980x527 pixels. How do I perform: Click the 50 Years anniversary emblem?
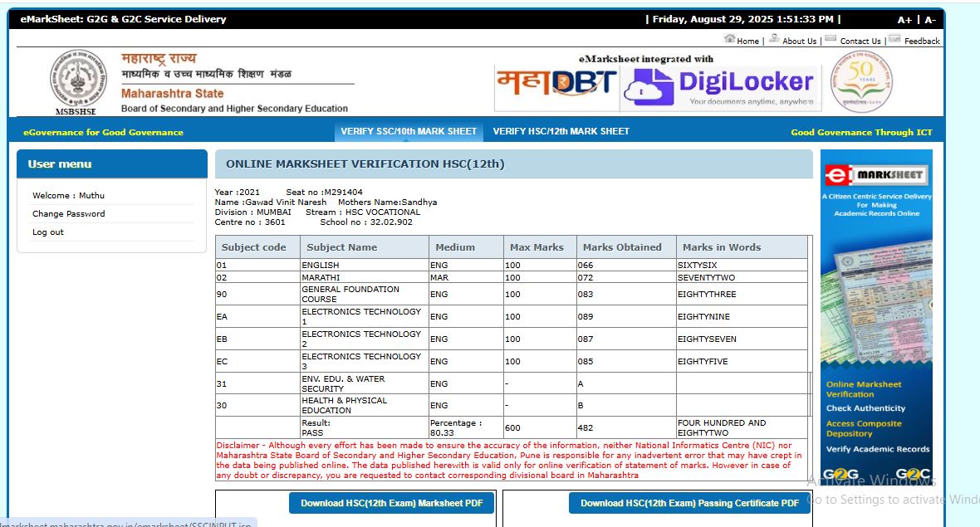pos(861,81)
